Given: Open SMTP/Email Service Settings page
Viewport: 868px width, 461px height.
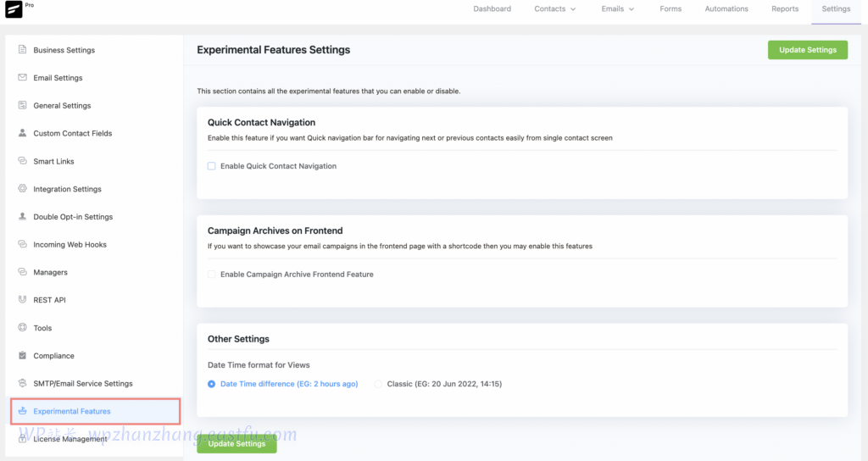Looking at the screenshot, I should (x=83, y=384).
